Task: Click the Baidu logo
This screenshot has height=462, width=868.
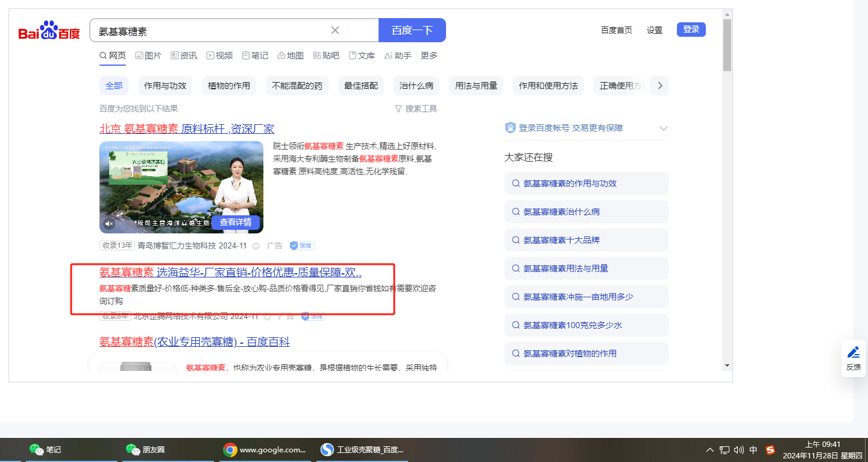Action: pyautogui.click(x=49, y=31)
